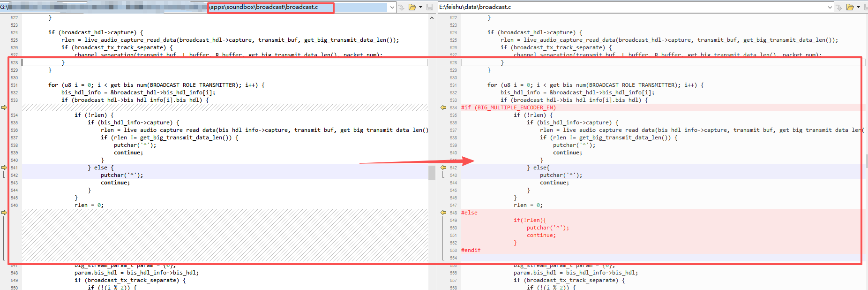Screen dimensions: 868x290
Task: Click 'param.bis_hdl' line in the right pane
Action: [576, 273]
